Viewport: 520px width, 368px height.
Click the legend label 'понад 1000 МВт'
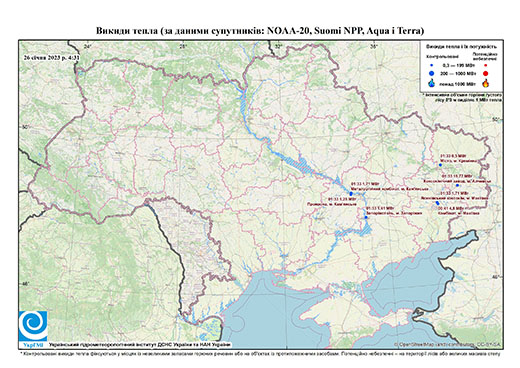pyautogui.click(x=457, y=83)
